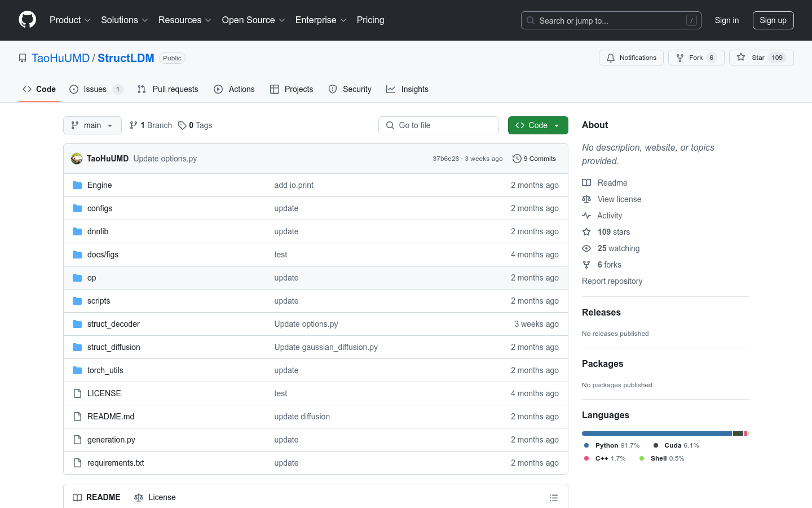Click the Sign up button
Screen dimensions: 812x508
pyautogui.click(x=773, y=20)
